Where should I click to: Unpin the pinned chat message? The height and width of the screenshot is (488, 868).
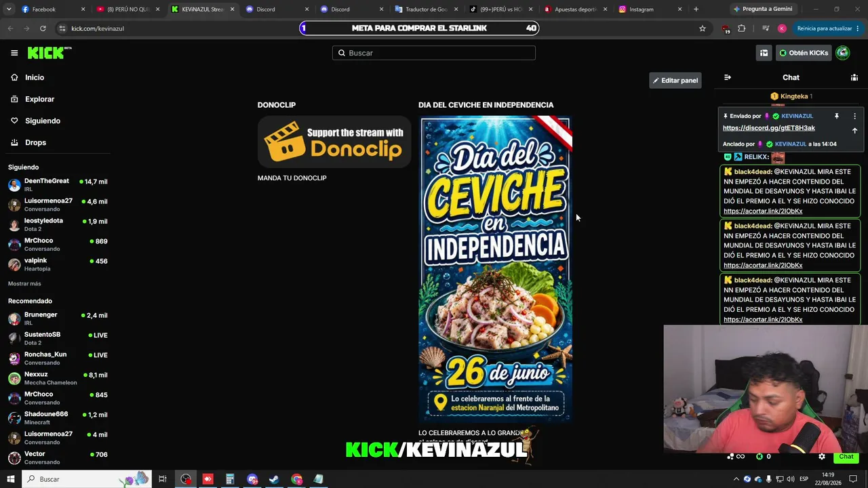tap(837, 116)
